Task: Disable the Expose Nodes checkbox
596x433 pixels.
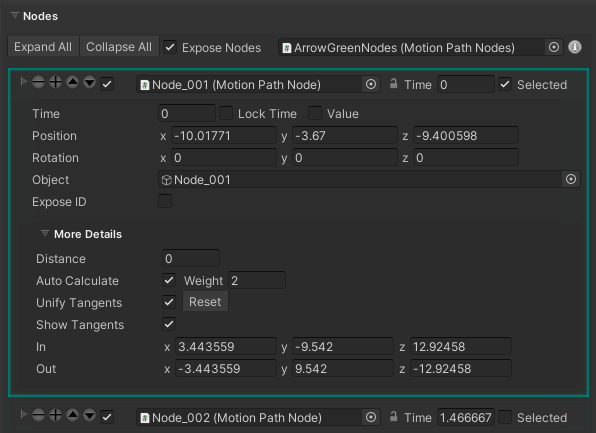Action: [x=170, y=48]
